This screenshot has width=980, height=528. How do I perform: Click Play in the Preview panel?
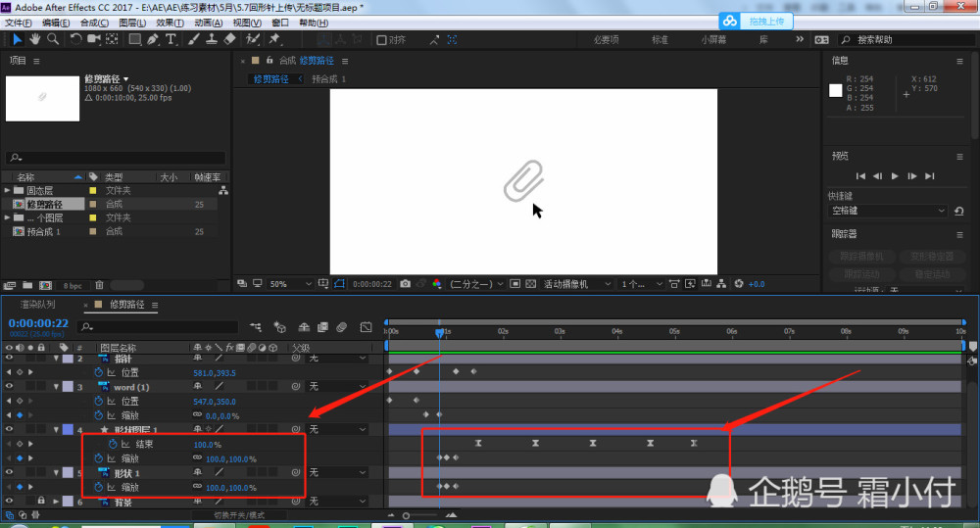point(895,176)
